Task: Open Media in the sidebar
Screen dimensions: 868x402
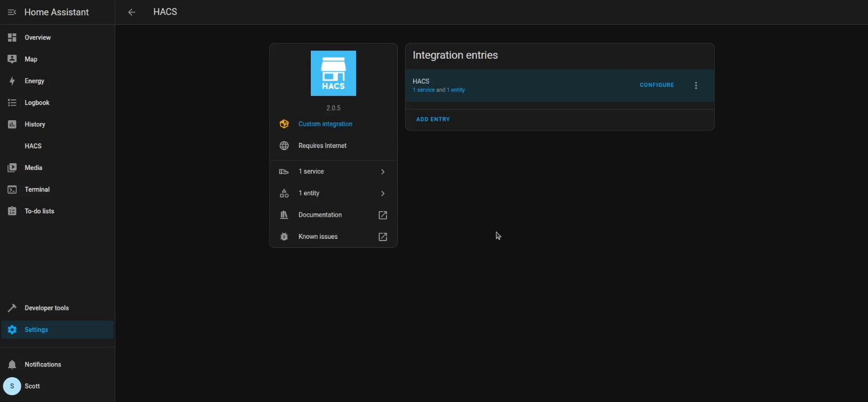Action: (58, 168)
